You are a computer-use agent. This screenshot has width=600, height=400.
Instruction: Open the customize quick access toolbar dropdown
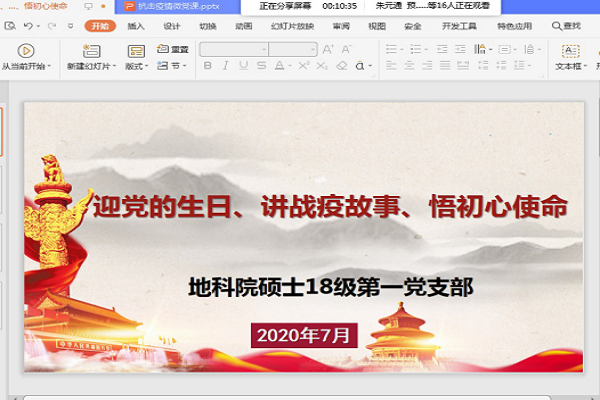(x=70, y=26)
